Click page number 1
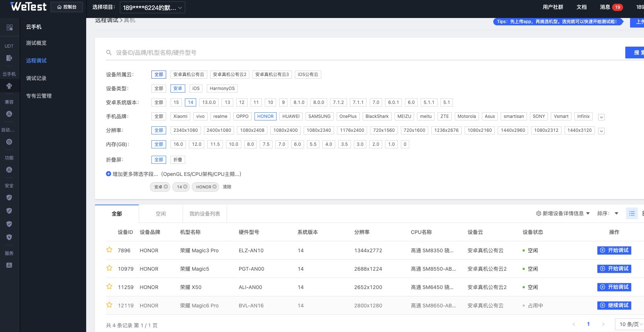Screen dimensions: 644x332 (x=588, y=324)
